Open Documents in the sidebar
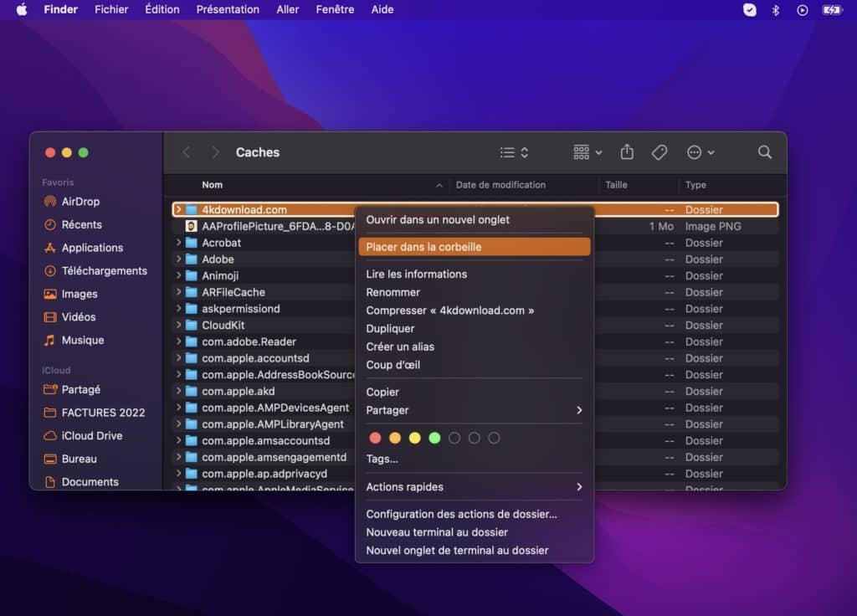857x616 pixels. 89,482
